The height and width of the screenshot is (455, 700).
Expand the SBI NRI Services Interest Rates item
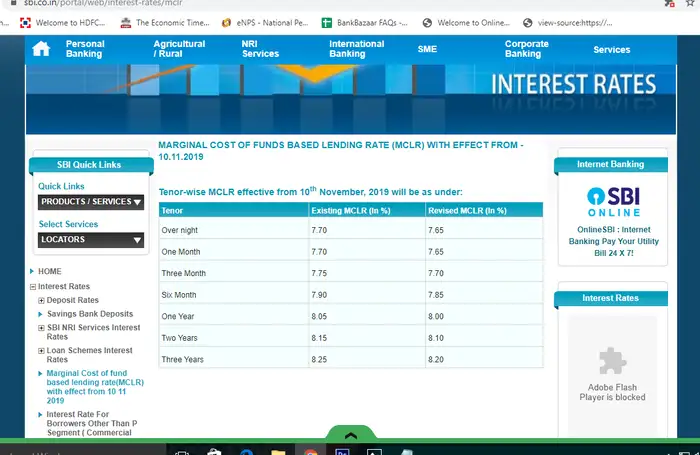pos(41,328)
